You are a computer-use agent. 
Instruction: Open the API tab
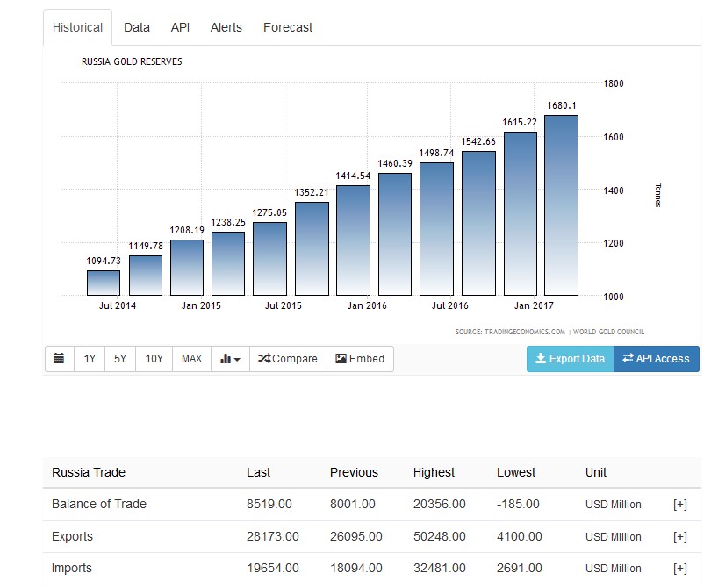180,27
